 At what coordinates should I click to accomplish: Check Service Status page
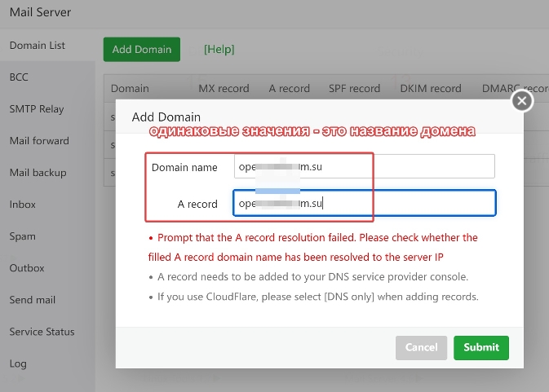pyautogui.click(x=42, y=332)
